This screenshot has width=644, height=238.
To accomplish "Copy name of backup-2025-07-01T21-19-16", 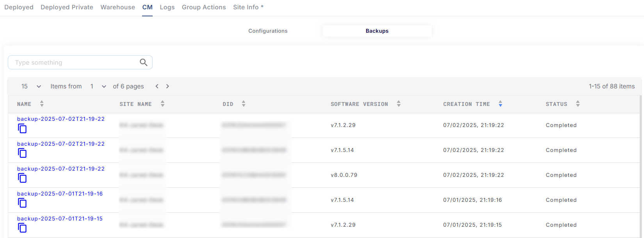I will [22, 203].
